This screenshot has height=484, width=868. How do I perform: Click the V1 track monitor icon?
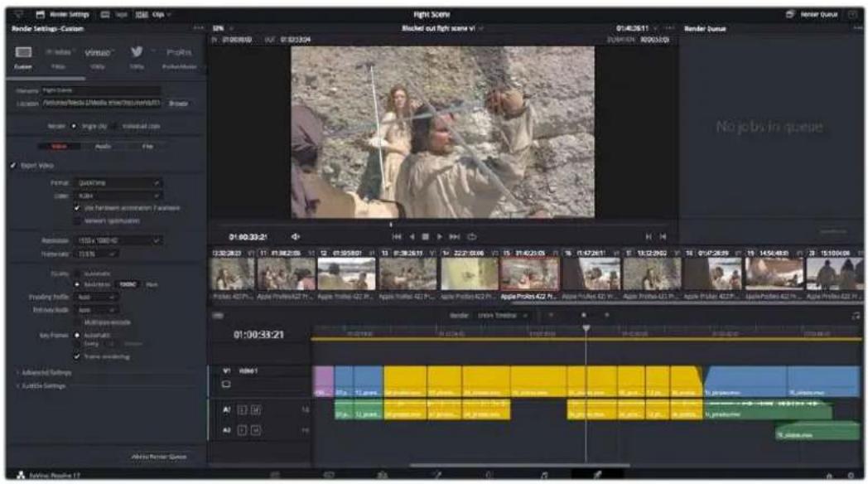coord(226,385)
